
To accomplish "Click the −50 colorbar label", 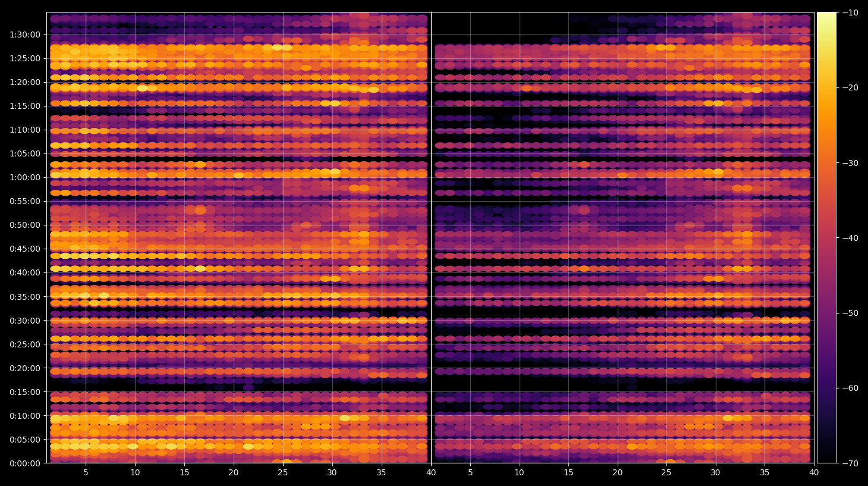I will [x=850, y=313].
